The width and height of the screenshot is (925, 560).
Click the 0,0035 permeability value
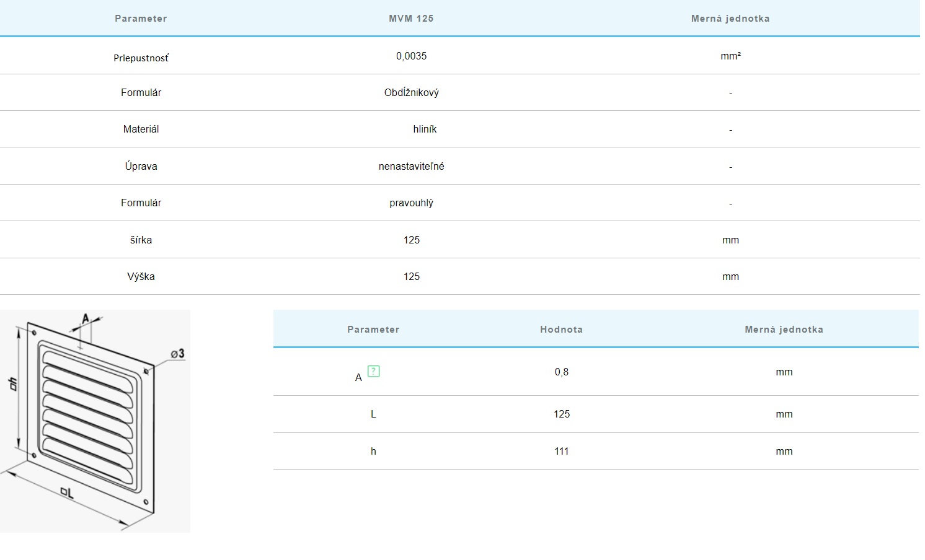point(411,56)
